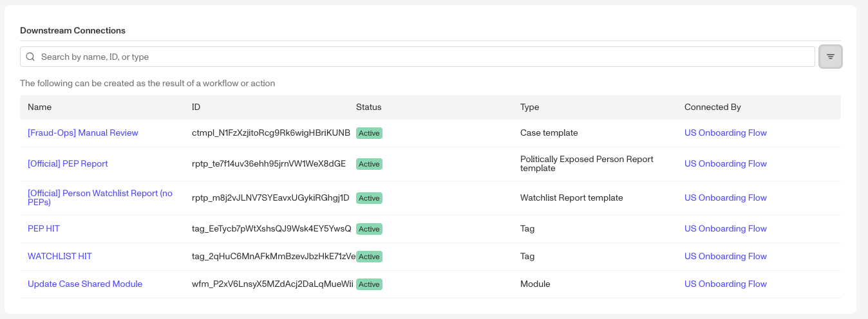Viewport: 868px width, 319px height.
Task: Click the filter icon button
Action: (x=830, y=57)
